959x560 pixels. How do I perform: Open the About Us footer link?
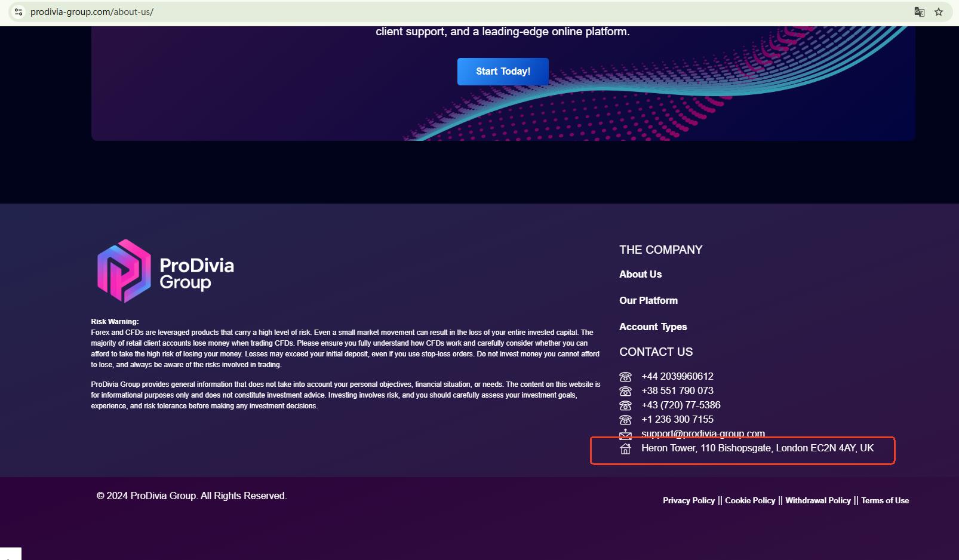tap(640, 275)
